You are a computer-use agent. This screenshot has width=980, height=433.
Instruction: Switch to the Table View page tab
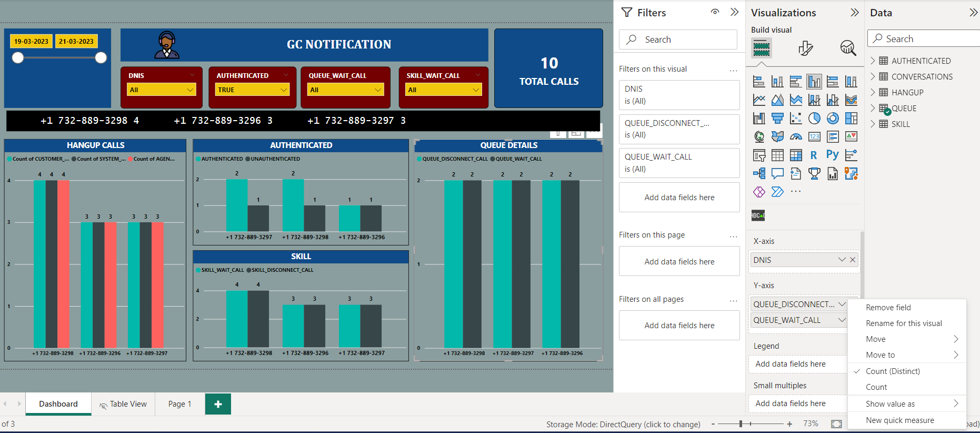click(123, 404)
